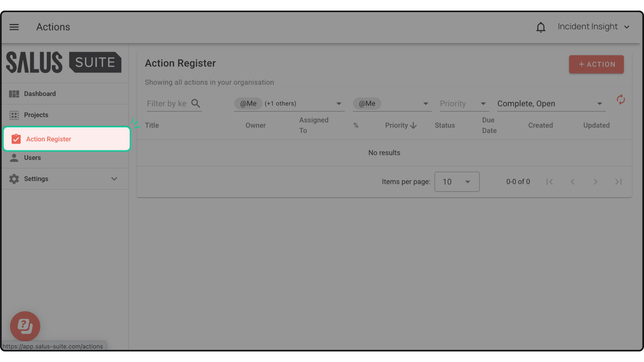Toggle the Priority column sort arrow
Screen dimensions: 644x362
pyautogui.click(x=413, y=125)
